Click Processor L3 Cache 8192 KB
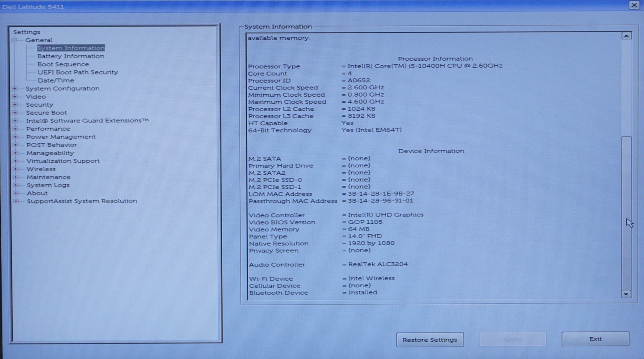This screenshot has height=359, width=644. pyautogui.click(x=361, y=116)
